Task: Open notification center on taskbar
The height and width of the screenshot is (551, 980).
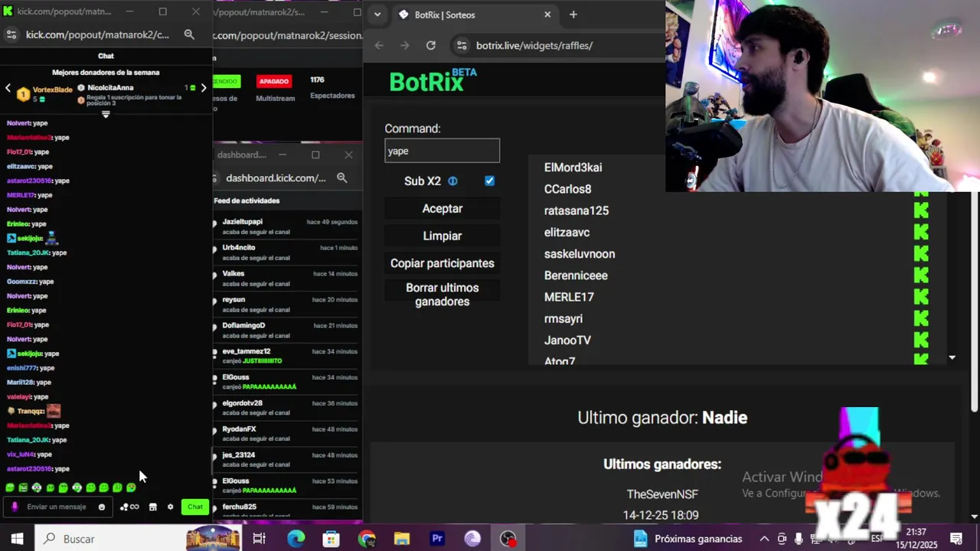Action: [x=955, y=539]
